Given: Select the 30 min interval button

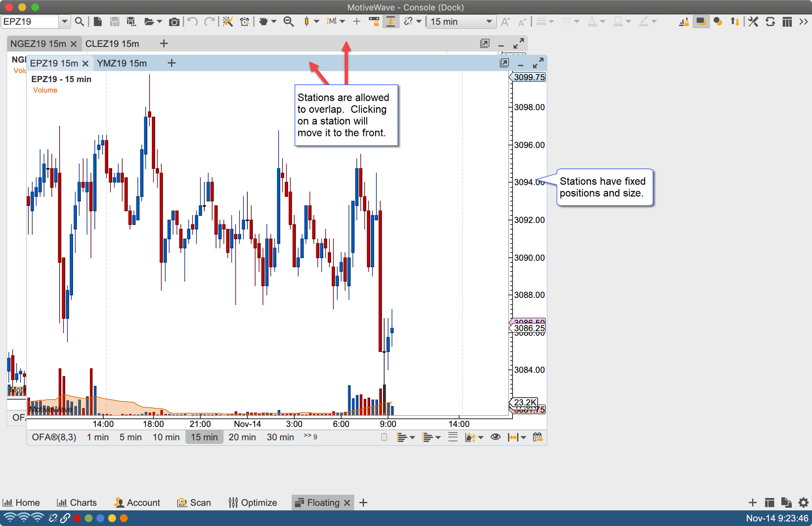Looking at the screenshot, I should coord(280,437).
